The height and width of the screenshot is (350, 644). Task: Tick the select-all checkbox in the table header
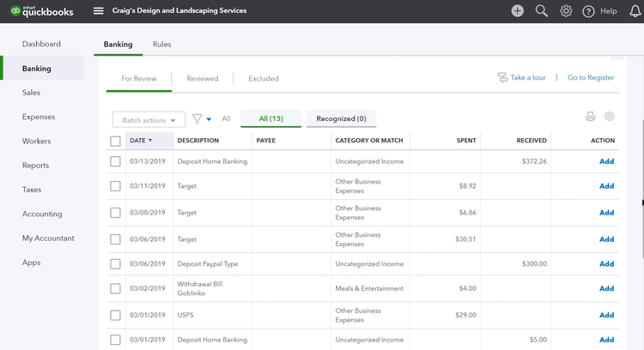[115, 142]
